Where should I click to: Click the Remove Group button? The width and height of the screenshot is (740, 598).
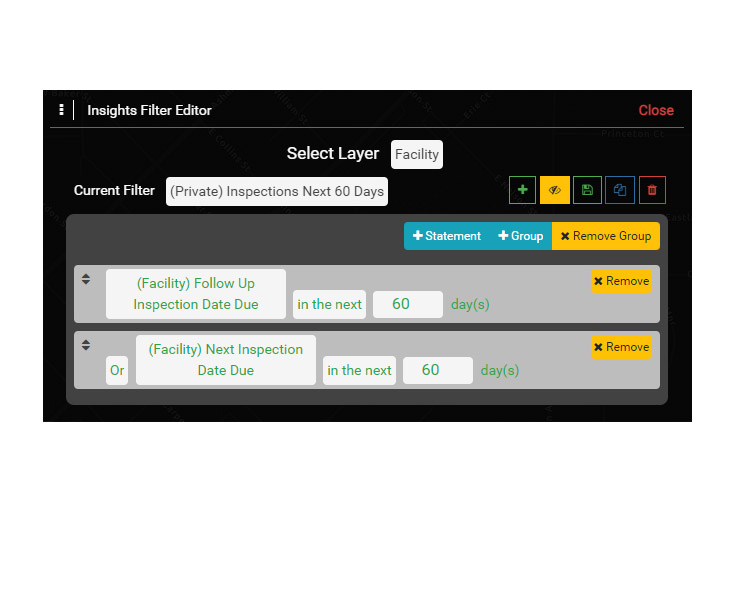(x=606, y=236)
